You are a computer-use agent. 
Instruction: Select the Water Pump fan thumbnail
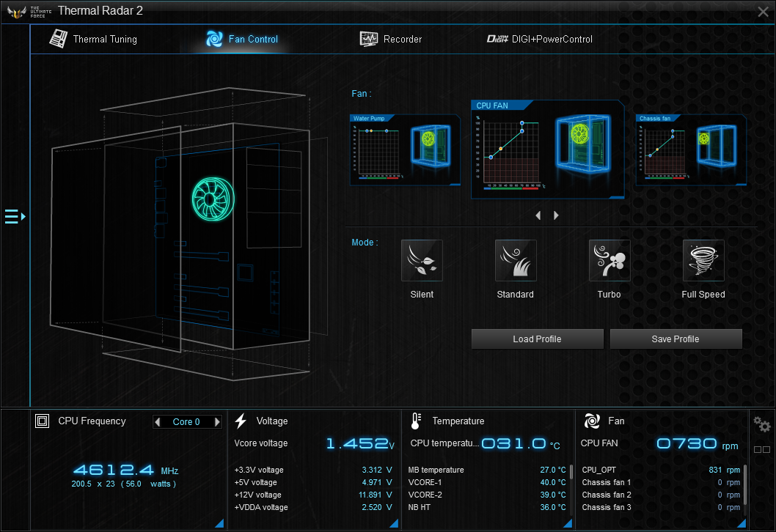(x=405, y=150)
